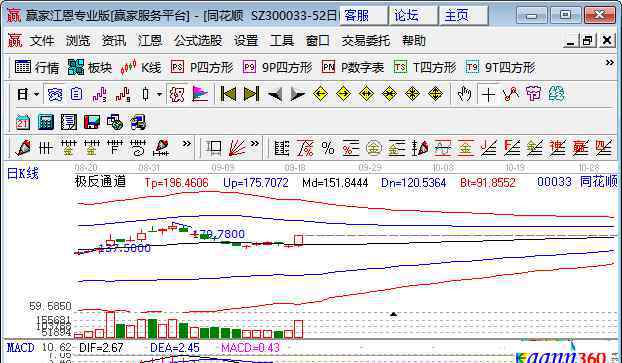Click the red floppy save icon
This screenshot has height=363, width=622.
click(x=92, y=122)
